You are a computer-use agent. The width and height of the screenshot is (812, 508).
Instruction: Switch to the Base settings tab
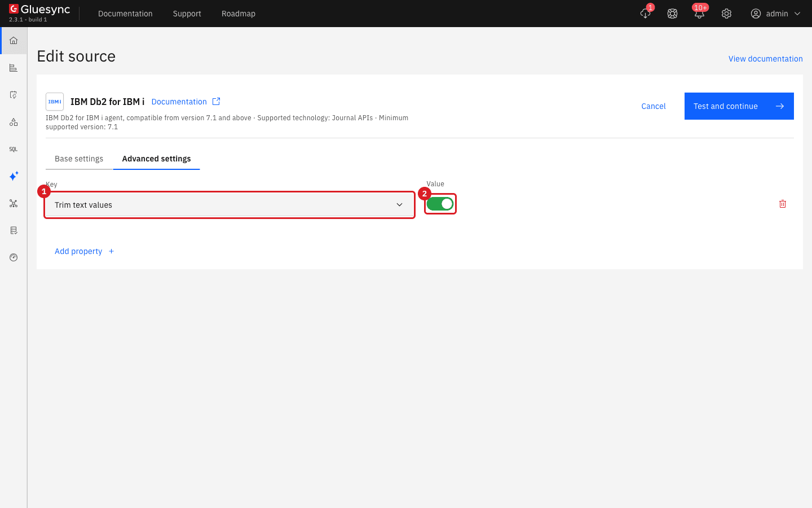coord(79,159)
